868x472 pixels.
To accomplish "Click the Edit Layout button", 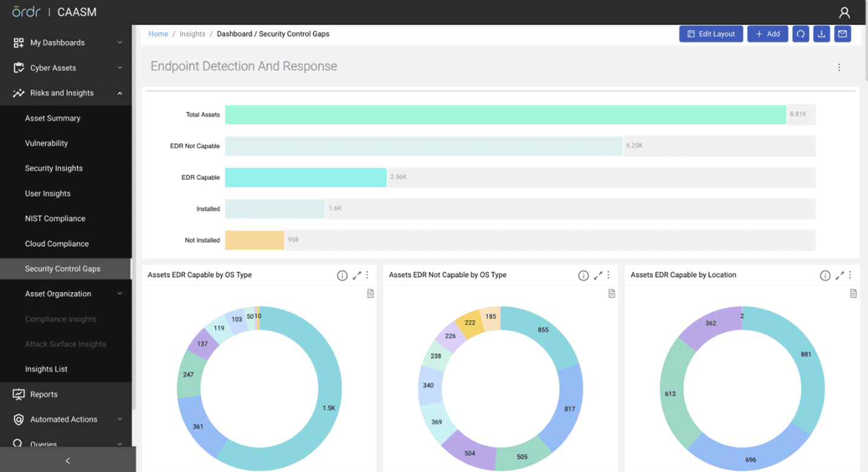I will click(x=711, y=34).
